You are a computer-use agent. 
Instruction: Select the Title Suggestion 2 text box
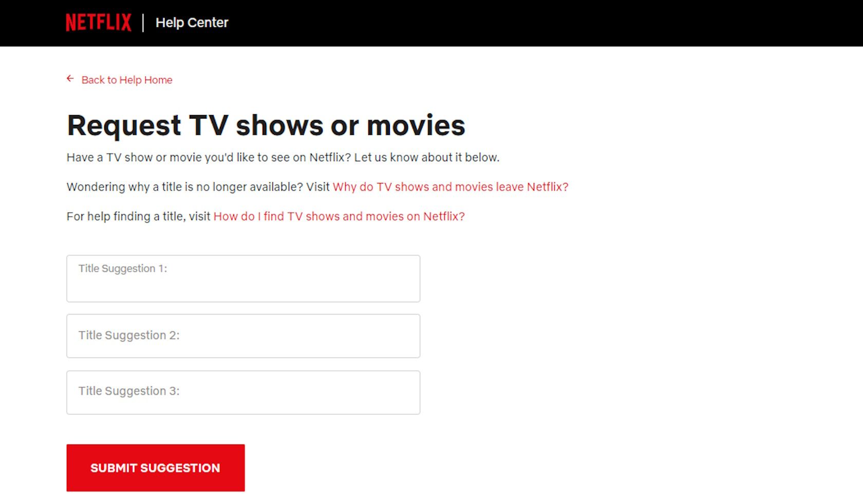click(x=242, y=335)
